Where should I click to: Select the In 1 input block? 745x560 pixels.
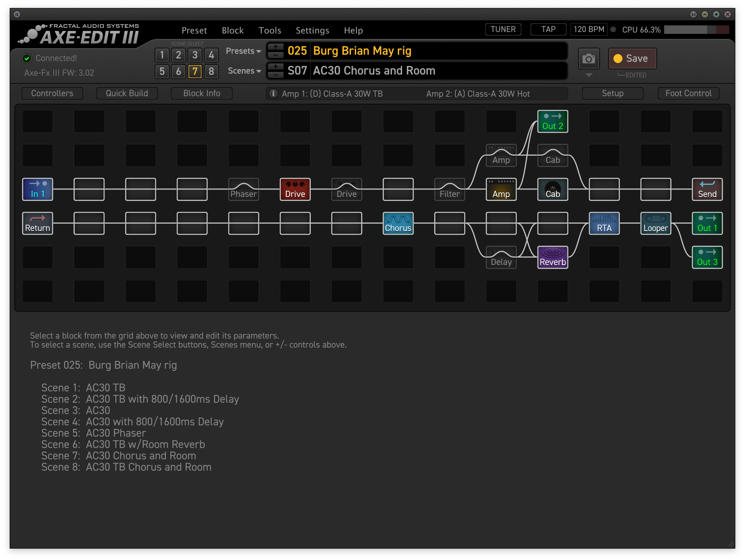[x=38, y=189]
